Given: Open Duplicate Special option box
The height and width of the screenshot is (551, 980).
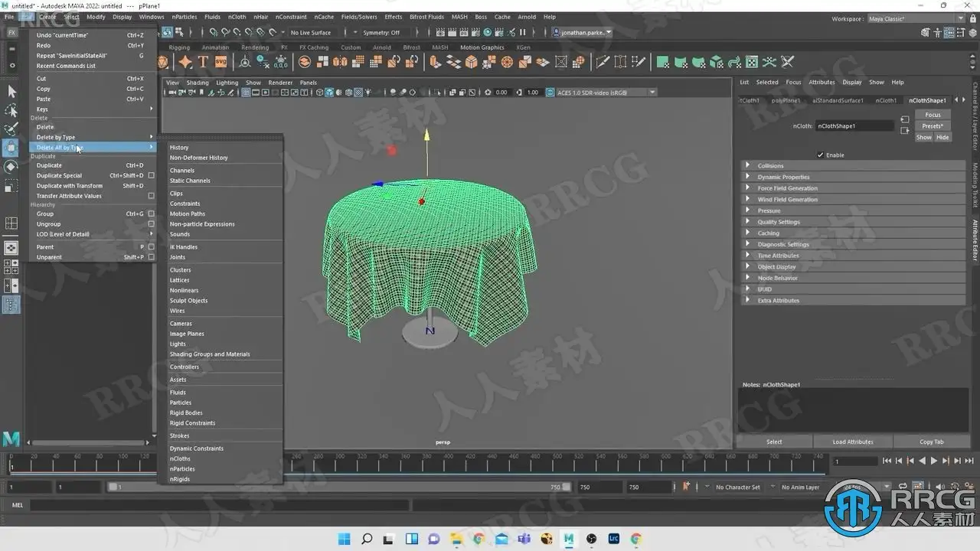Looking at the screenshot, I should pyautogui.click(x=151, y=175).
